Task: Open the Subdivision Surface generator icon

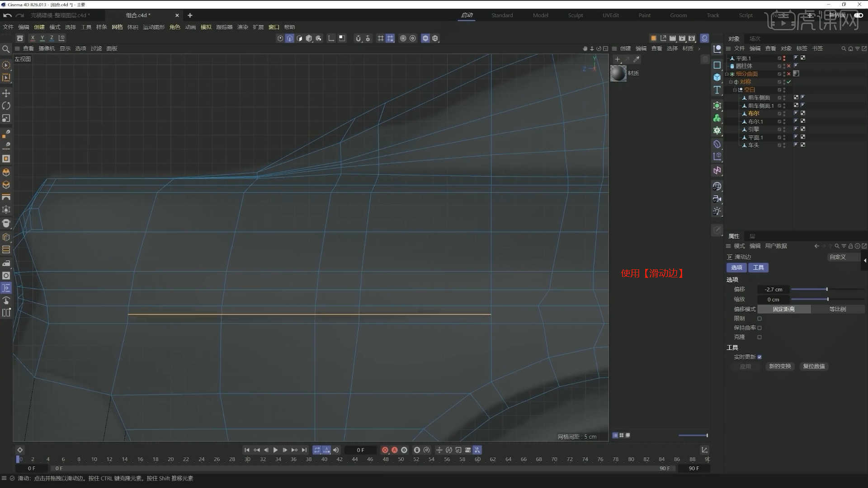Action: click(x=717, y=106)
